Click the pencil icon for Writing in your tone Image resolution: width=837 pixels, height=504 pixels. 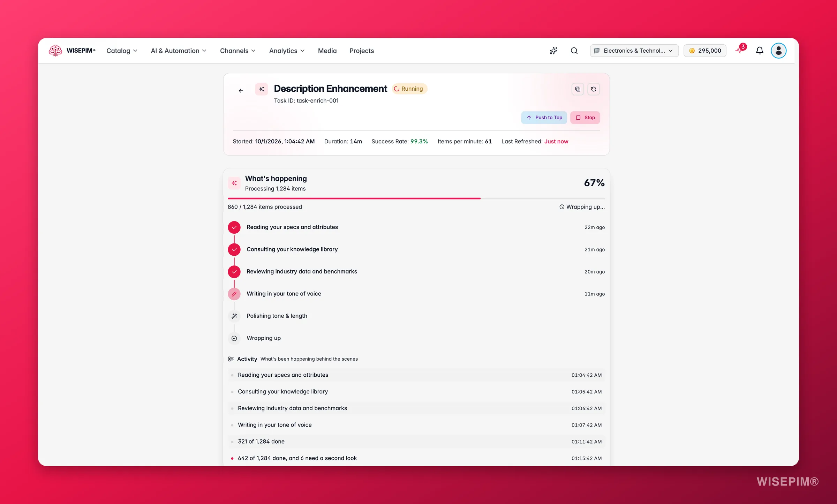[234, 294]
